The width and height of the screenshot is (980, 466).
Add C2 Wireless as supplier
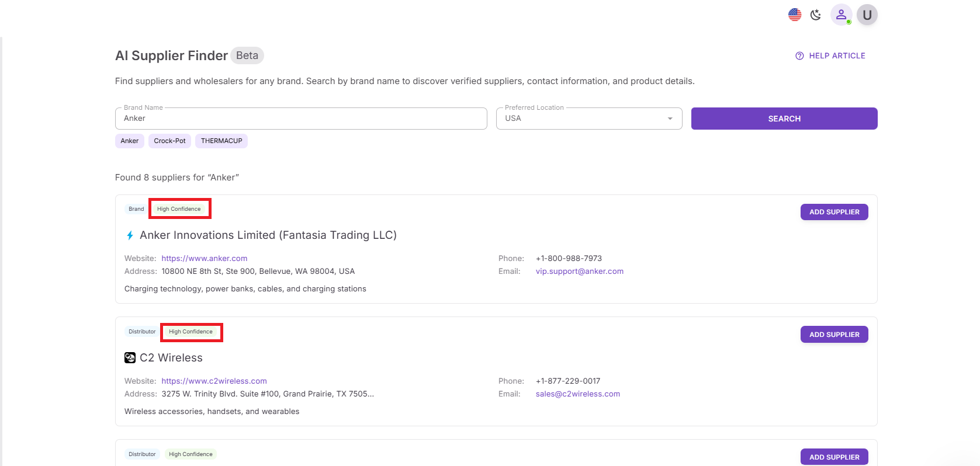coord(834,335)
